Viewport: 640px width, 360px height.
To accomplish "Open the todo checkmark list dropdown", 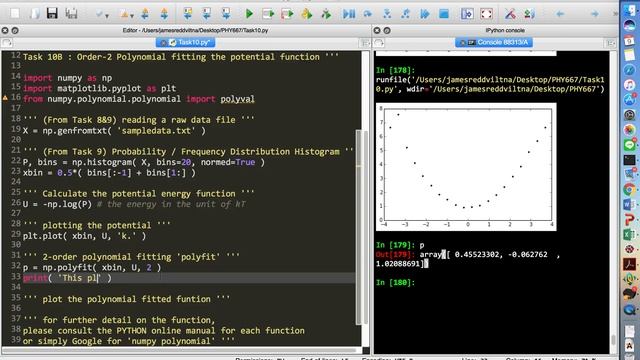I will pos(101,14).
